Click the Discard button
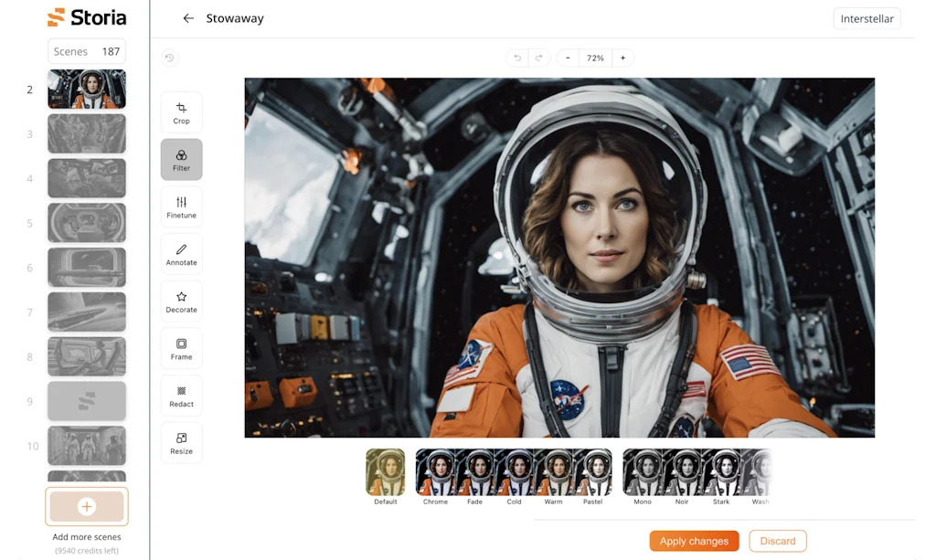The width and height of the screenshot is (936, 560). 778,541
